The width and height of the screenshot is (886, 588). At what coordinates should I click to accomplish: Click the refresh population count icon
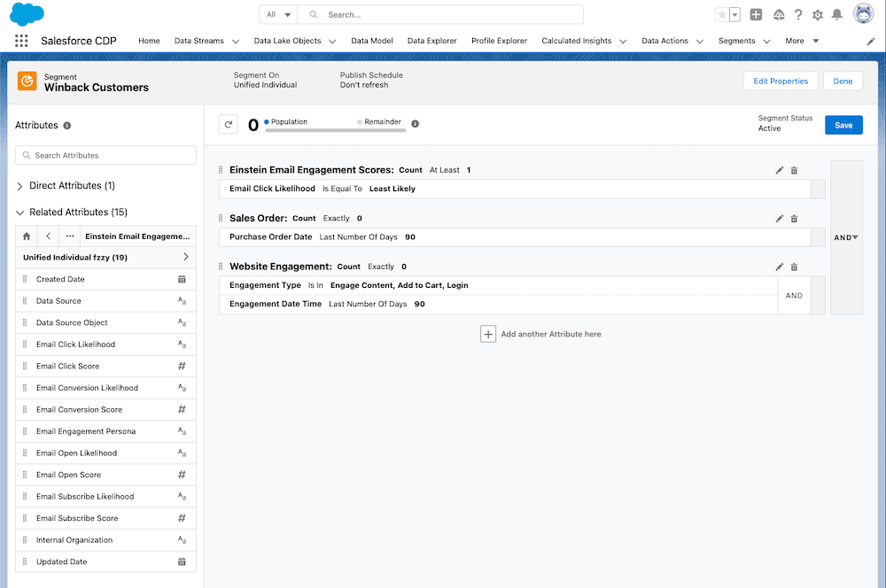[229, 125]
